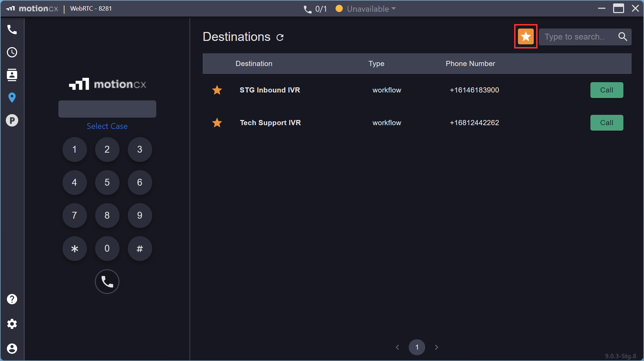Open the help question mark icon
This screenshot has height=361, width=644.
(12, 299)
